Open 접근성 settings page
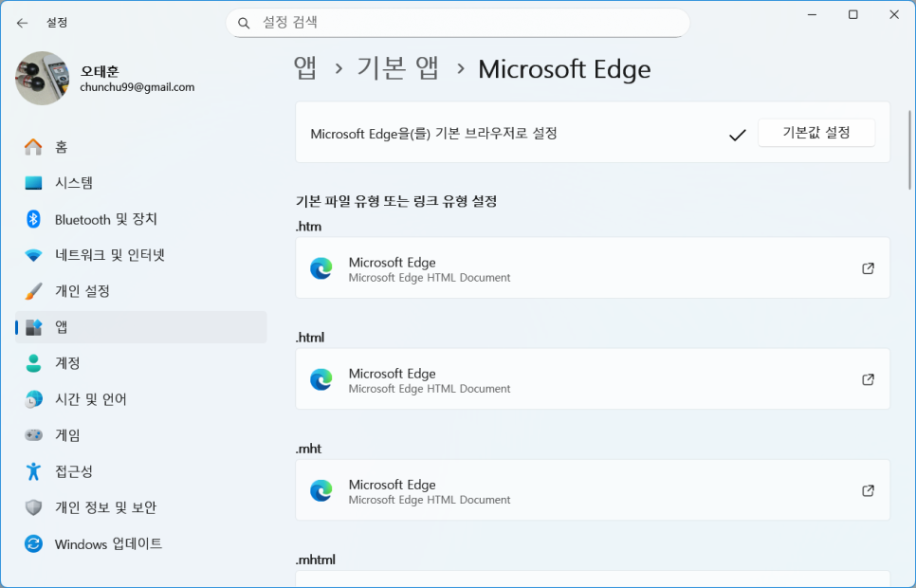 point(140,471)
